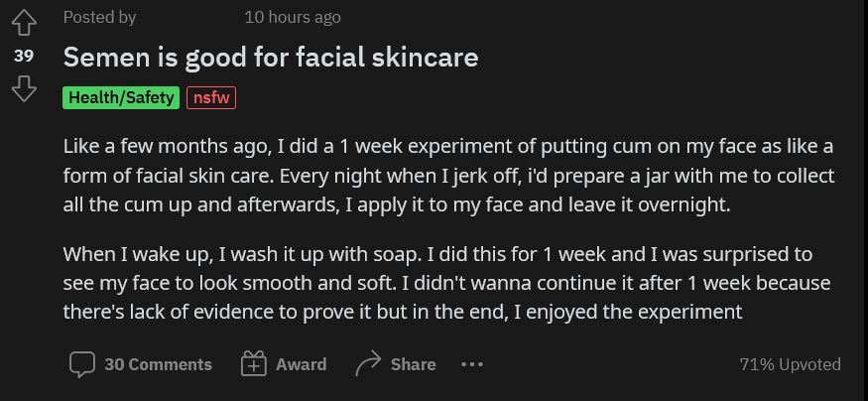Click the speech bubble comments icon
The height and width of the screenshot is (401, 868).
click(x=81, y=364)
